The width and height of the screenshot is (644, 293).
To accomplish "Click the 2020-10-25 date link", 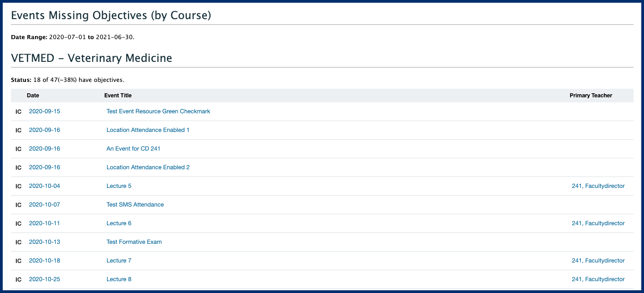I will click(x=44, y=279).
